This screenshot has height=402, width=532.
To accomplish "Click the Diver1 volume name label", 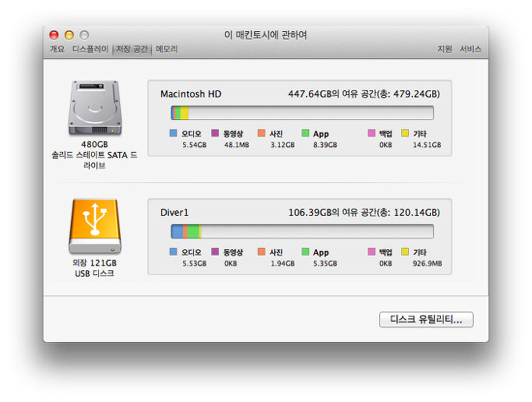I will coord(174,212).
